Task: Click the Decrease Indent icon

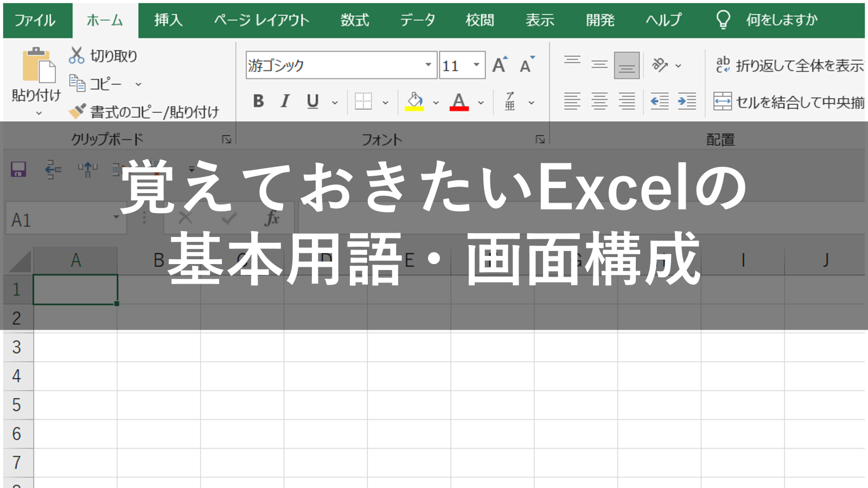Action: (x=659, y=101)
